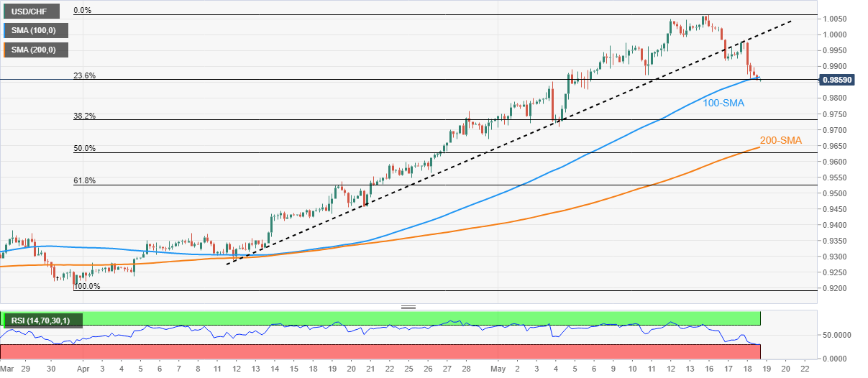Click the 100-SMA text annotation

(x=723, y=103)
